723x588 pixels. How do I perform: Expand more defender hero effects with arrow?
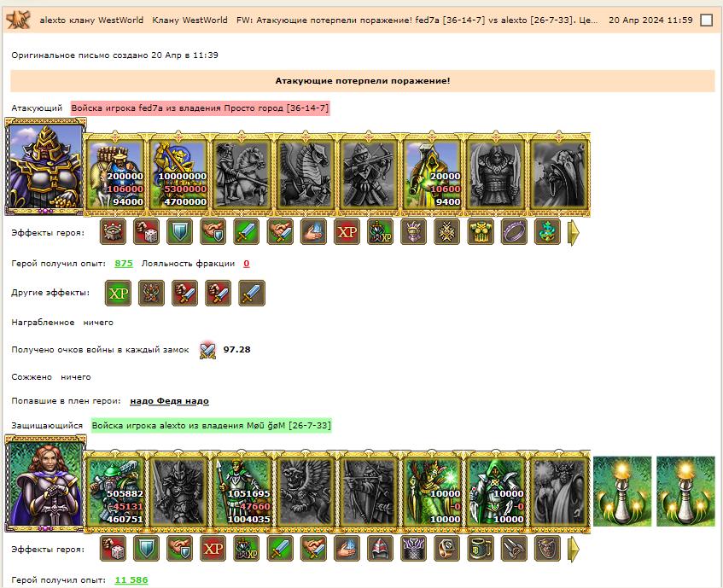point(573,549)
